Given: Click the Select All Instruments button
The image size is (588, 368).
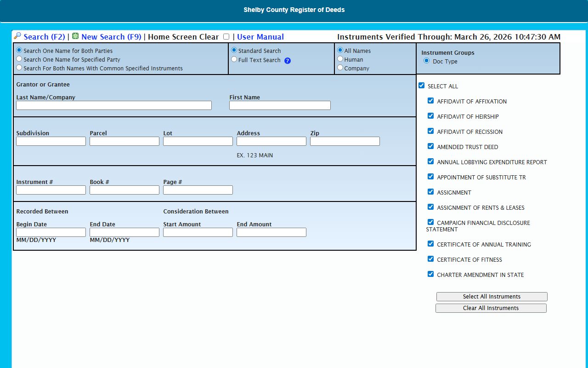Looking at the screenshot, I should pyautogui.click(x=492, y=297).
